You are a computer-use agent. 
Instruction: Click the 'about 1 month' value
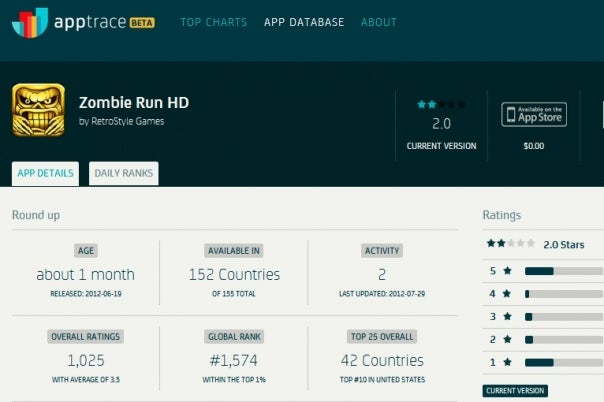[86, 275]
